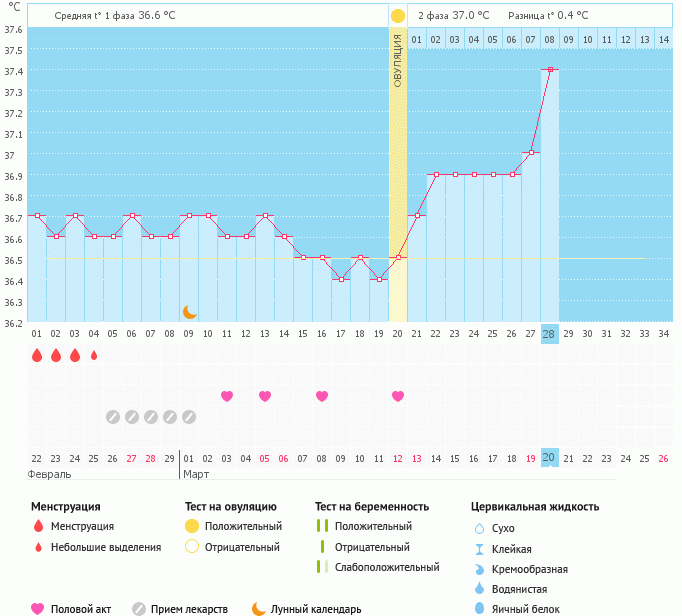
Task: Click the 'Сухо' cervical fluid legend icon
Action: tap(479, 528)
